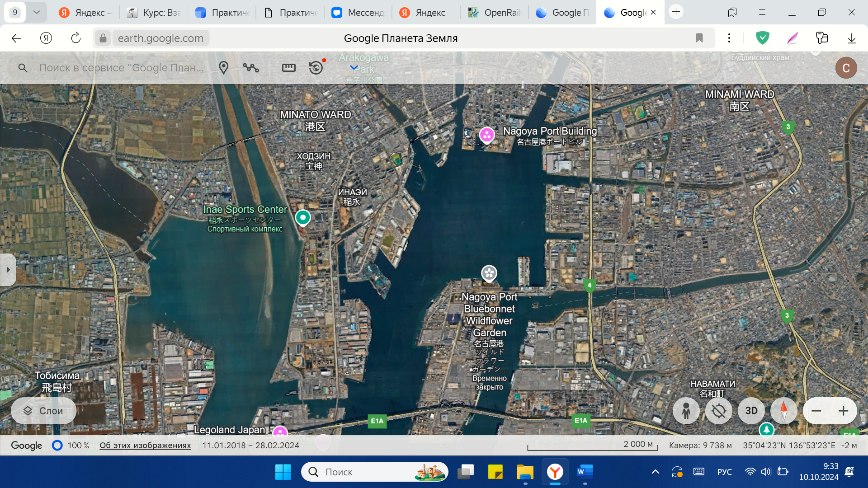Zoom in with the plus button
868x488 pixels.
843,411
